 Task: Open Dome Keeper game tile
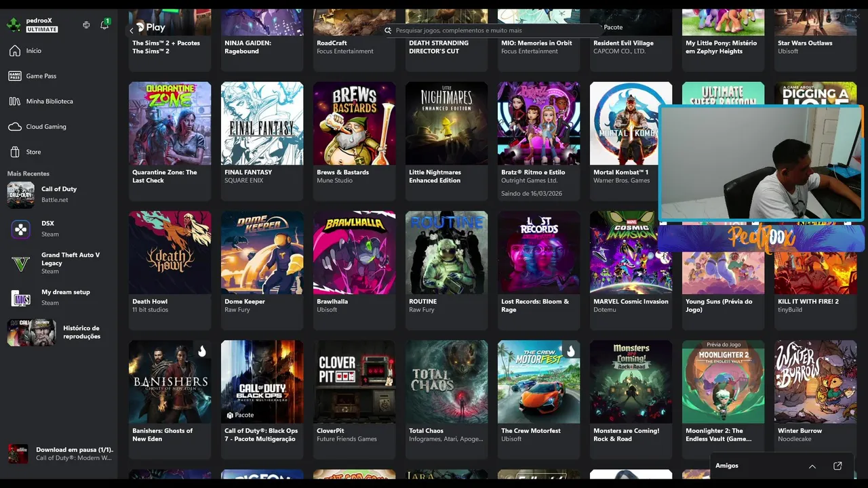tap(262, 270)
